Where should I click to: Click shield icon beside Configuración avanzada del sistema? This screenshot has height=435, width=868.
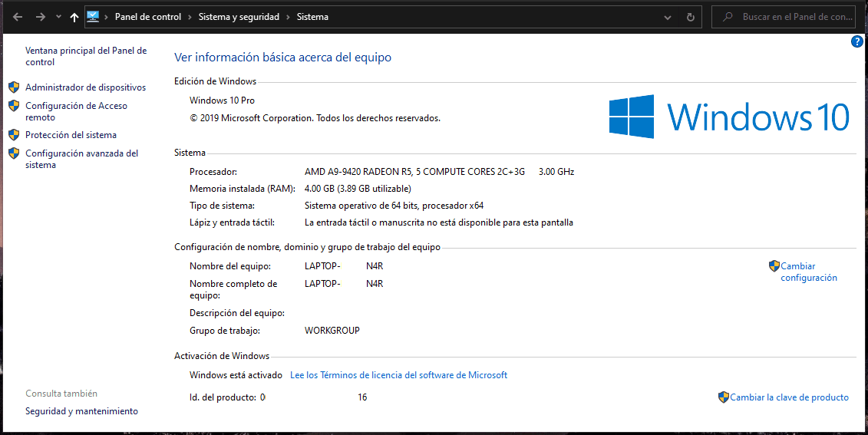(x=14, y=153)
